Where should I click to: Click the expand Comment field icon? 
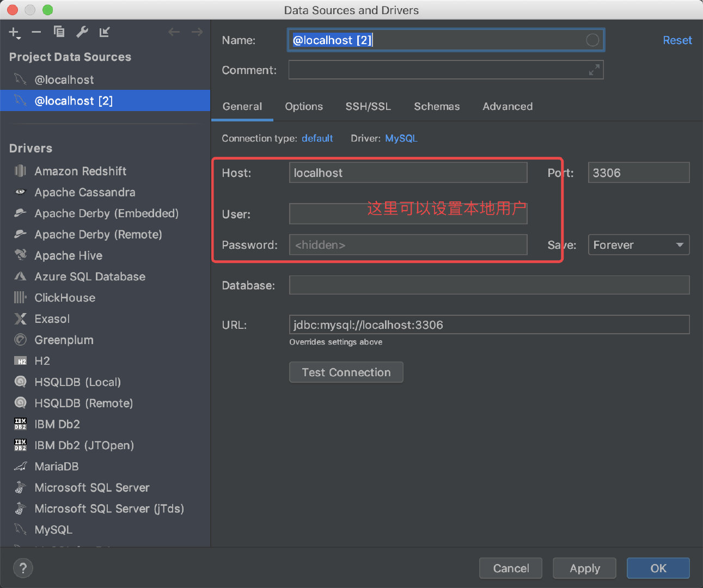(x=594, y=70)
